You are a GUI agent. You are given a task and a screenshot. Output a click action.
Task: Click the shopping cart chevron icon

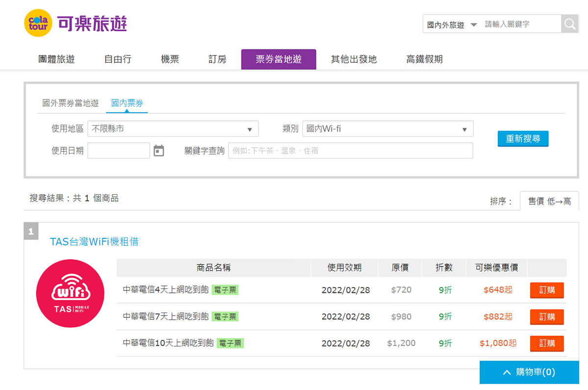point(507,372)
